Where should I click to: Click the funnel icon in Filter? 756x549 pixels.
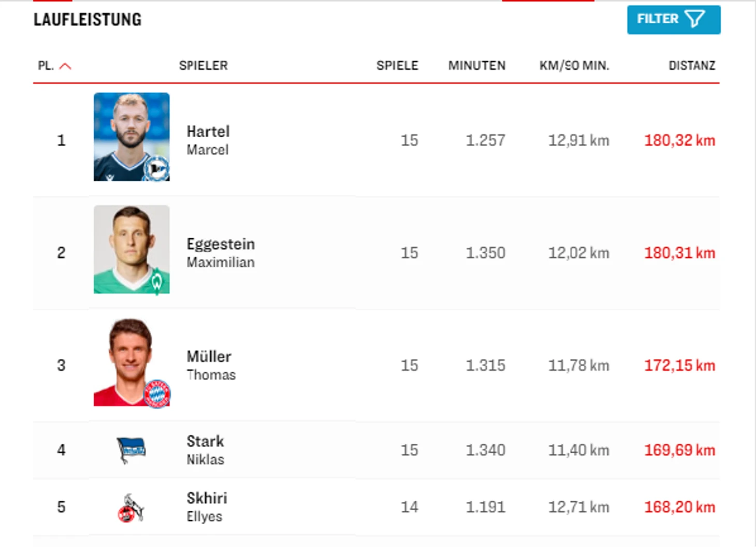pyautogui.click(x=695, y=19)
